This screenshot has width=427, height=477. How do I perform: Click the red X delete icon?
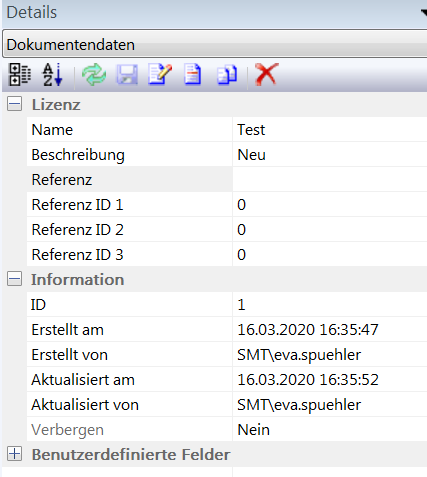(x=266, y=74)
